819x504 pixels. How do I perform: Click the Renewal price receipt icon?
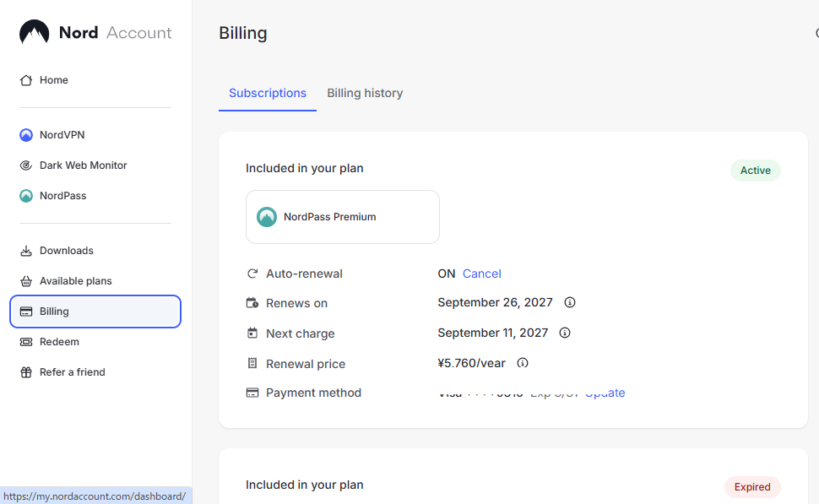pos(252,364)
